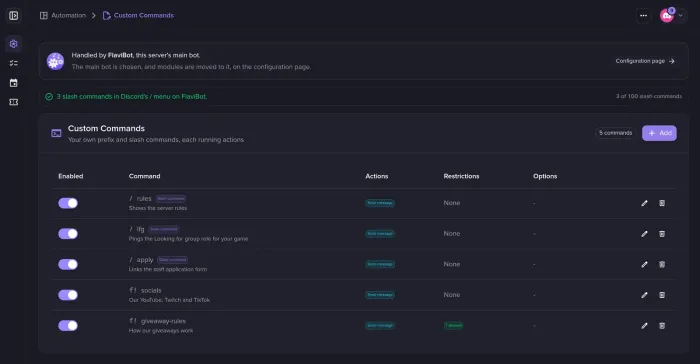Open the ticket icon in the sidebar

tap(13, 102)
